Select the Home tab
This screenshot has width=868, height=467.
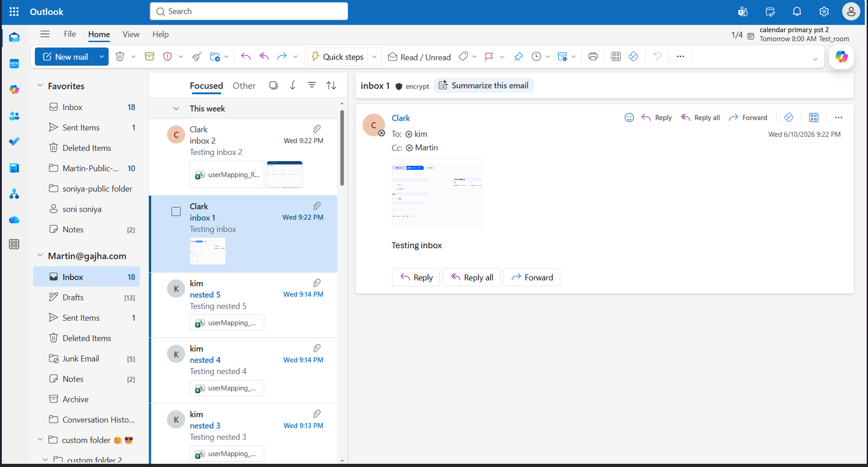click(99, 34)
